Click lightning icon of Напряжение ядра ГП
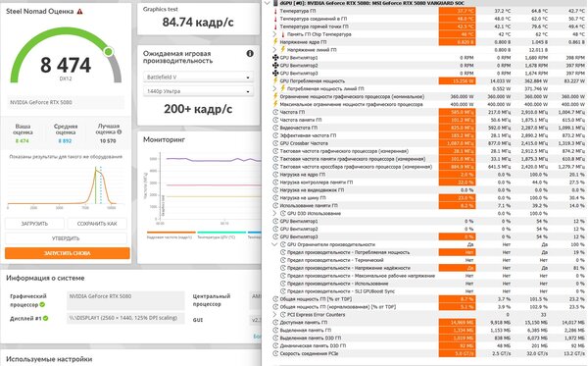Screen dimensions: 588x366 [x=275, y=42]
